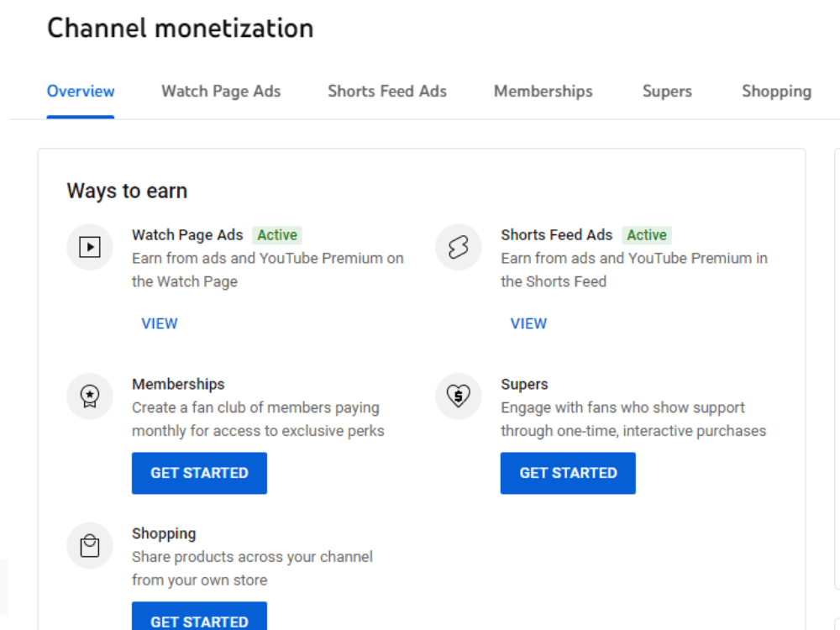Go to the Memberships tab

[543, 91]
